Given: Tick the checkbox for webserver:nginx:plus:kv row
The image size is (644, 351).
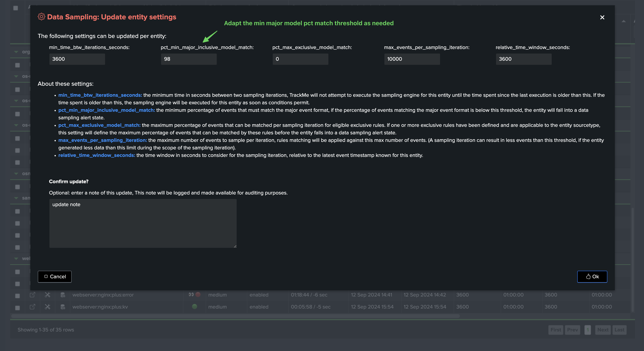Looking at the screenshot, I should tap(17, 308).
